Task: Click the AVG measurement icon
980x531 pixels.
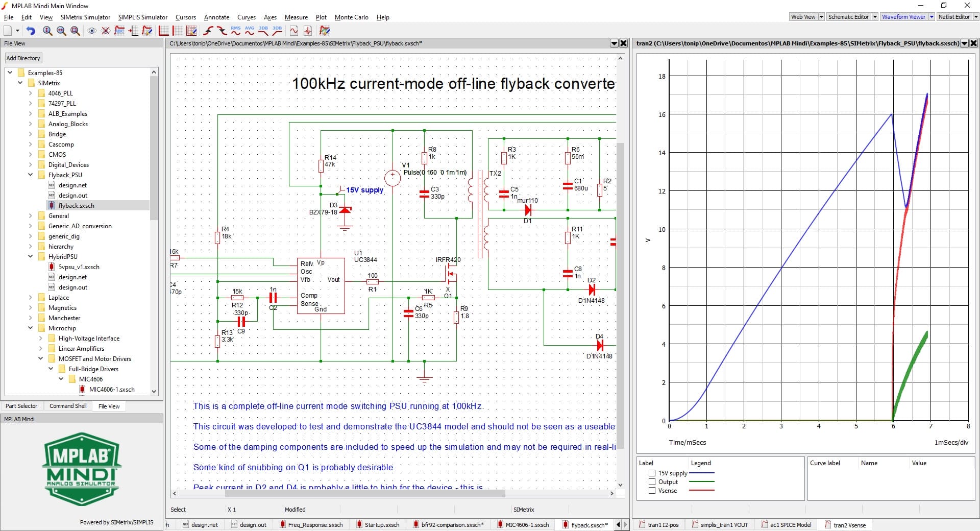Action: coord(249,31)
